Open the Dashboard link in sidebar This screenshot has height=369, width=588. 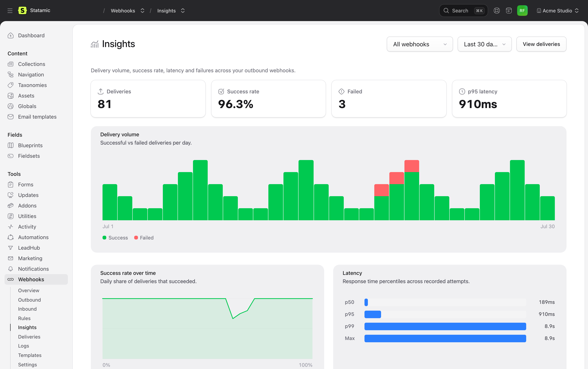[x=31, y=35]
